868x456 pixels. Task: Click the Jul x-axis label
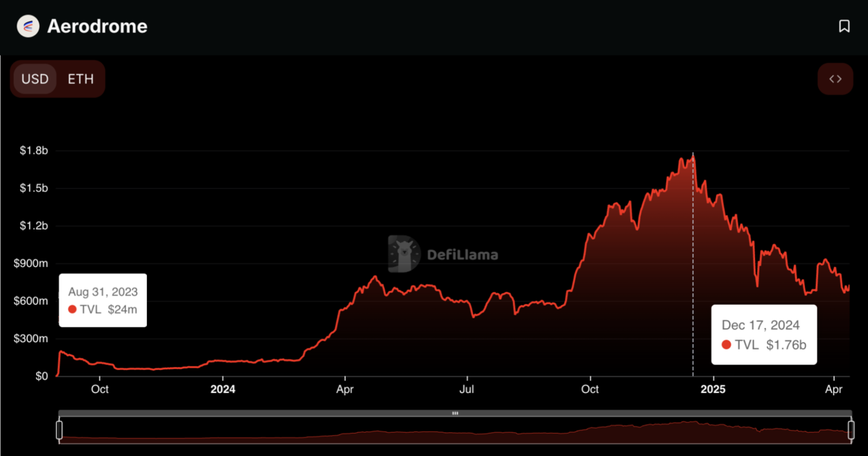[467, 389]
